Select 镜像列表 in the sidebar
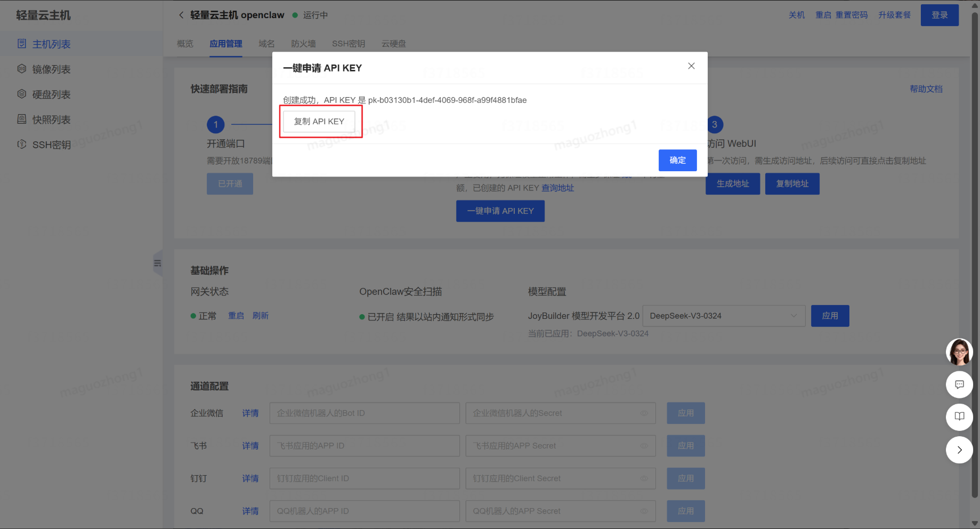The width and height of the screenshot is (980, 529). pos(51,69)
